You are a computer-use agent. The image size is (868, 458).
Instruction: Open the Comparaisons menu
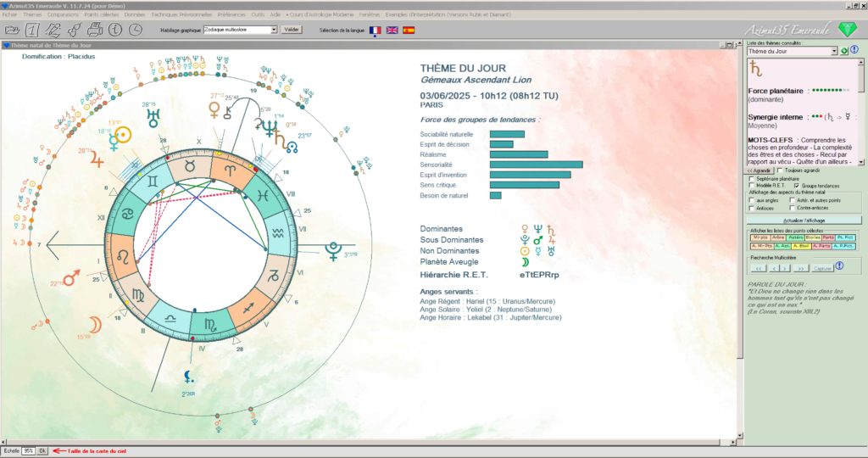(63, 15)
